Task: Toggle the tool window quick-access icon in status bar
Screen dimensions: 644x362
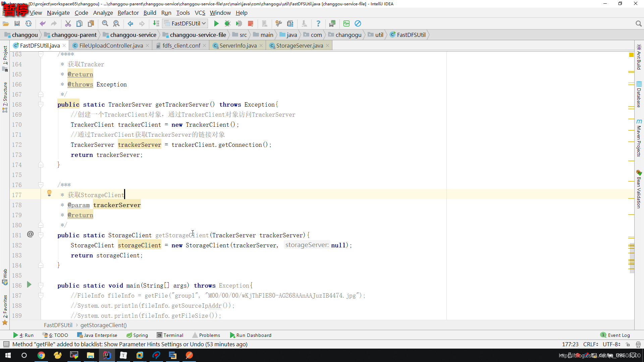Action: [6, 344]
